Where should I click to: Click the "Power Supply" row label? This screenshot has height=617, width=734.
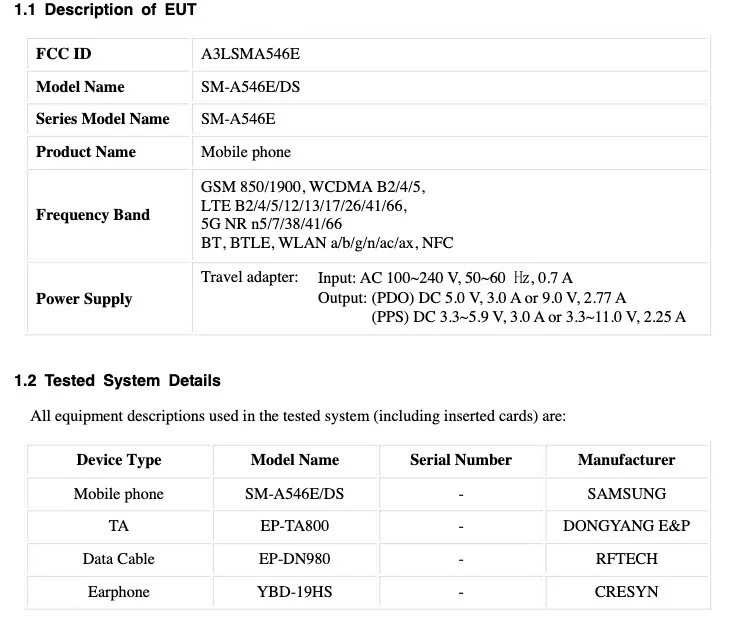click(83, 299)
